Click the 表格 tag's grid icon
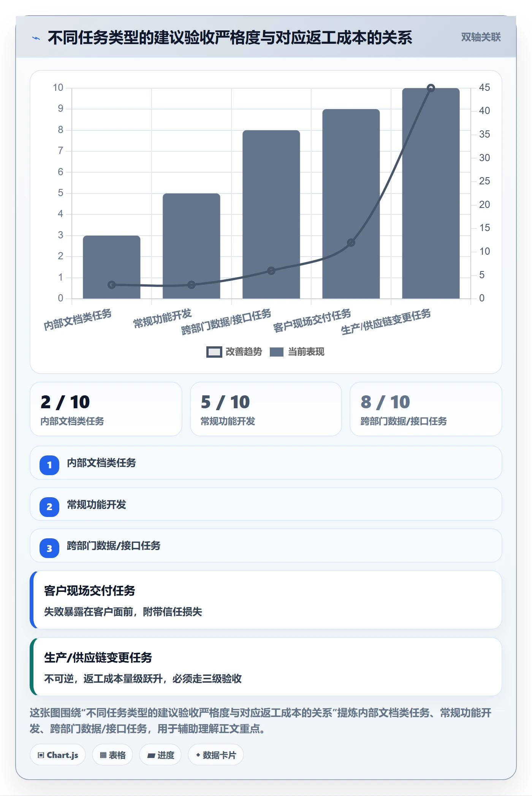 (103, 755)
